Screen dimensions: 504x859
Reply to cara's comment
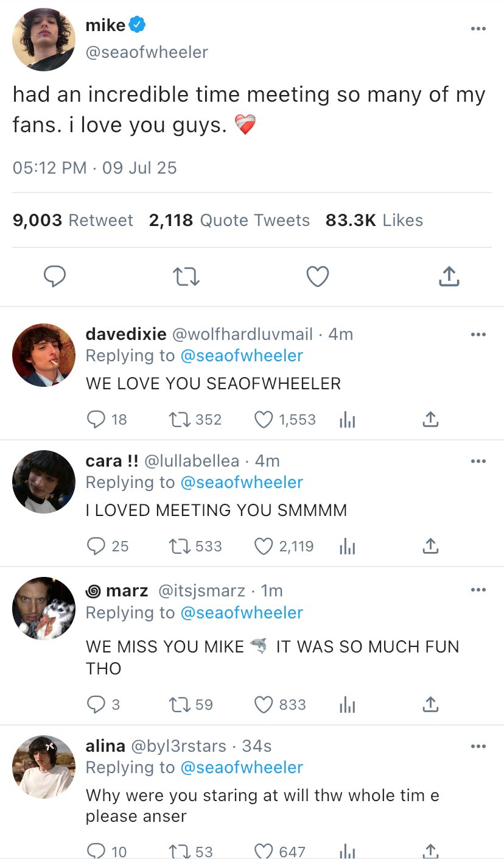tap(96, 546)
